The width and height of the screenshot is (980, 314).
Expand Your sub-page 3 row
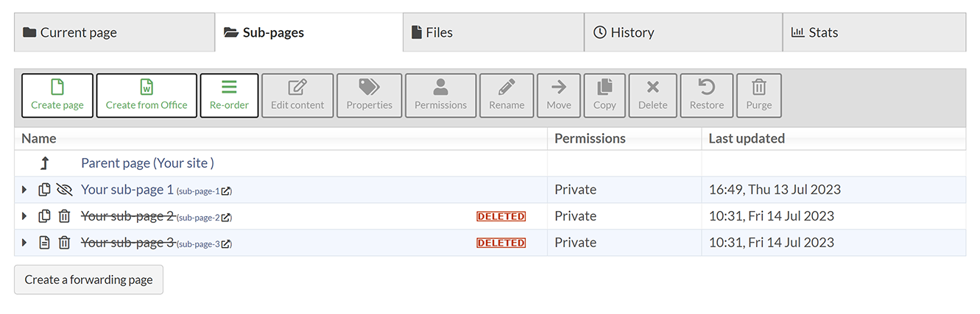click(24, 243)
